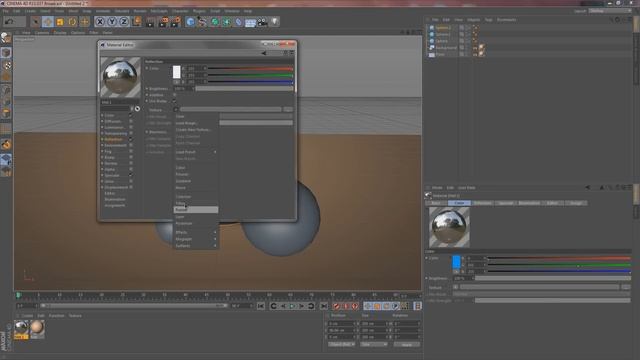Click the red Record Active Objects icon
Screen dimensions: 640x360
(336, 306)
